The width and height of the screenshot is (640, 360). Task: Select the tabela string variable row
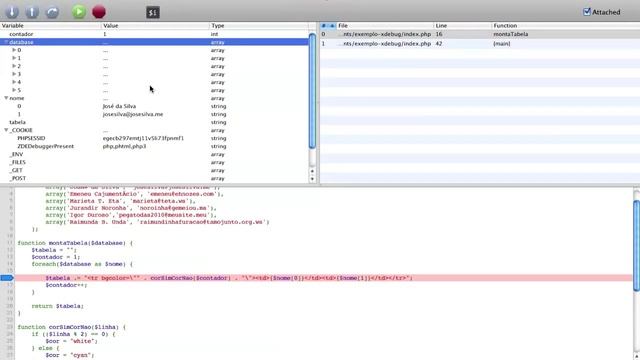(154, 122)
